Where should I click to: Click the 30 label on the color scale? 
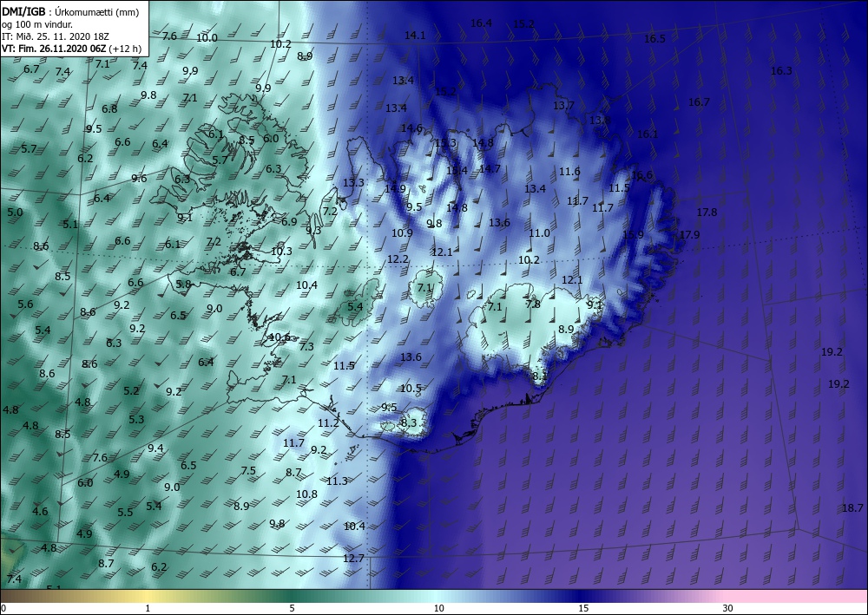pyautogui.click(x=728, y=609)
